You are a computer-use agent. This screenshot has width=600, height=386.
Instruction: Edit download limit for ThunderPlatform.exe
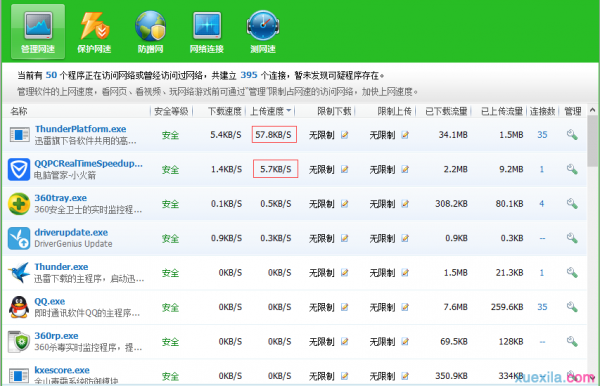pos(344,135)
